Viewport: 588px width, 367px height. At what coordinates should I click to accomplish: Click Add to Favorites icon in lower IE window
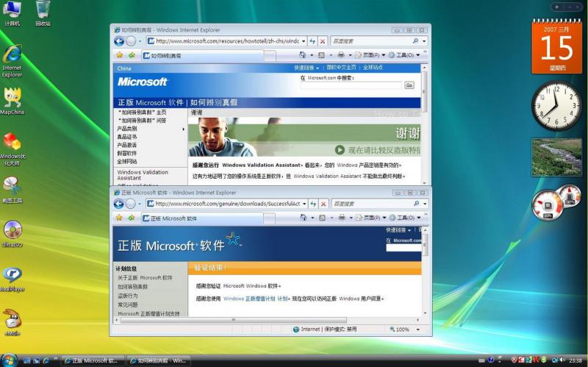[132, 218]
